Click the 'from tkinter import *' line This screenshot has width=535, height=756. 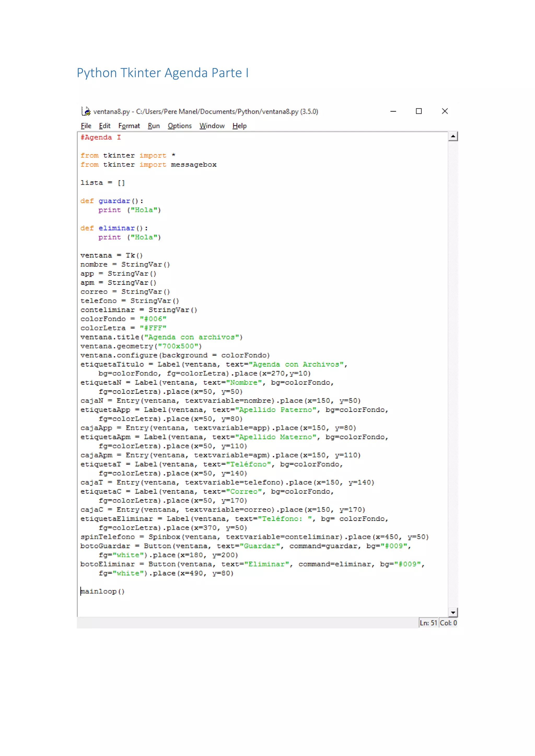(128, 155)
